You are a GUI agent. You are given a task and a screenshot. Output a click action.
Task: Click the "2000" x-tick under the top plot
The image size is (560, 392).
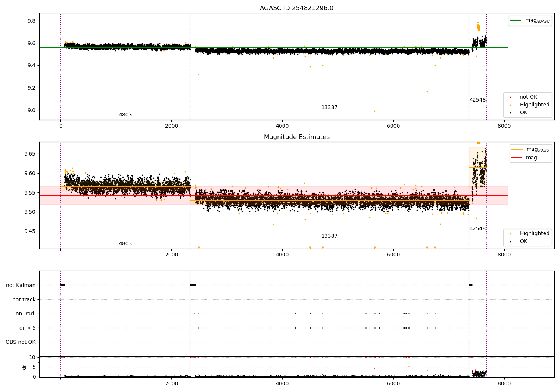point(171,126)
